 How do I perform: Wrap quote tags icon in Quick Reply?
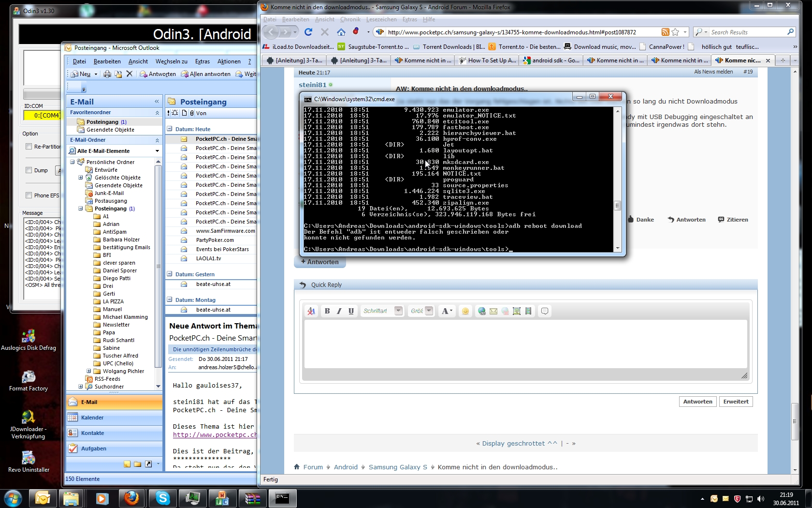(x=545, y=311)
